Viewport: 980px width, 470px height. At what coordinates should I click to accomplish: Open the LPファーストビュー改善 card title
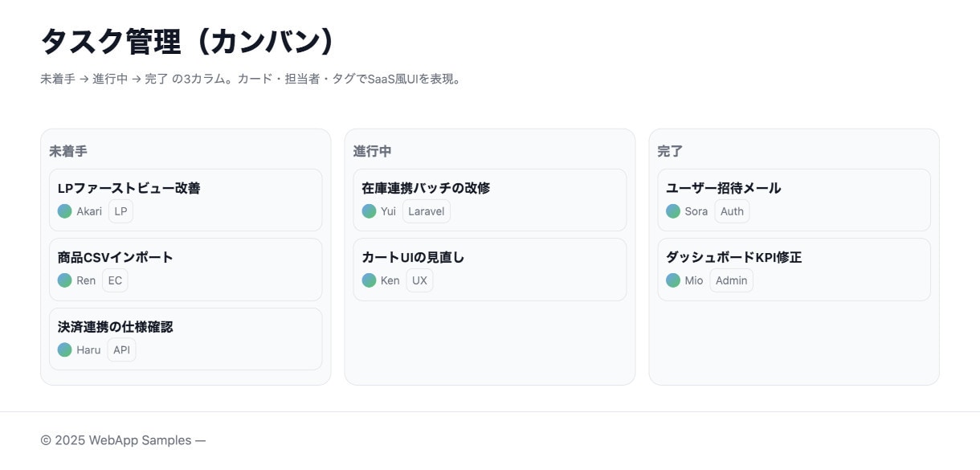tap(129, 188)
